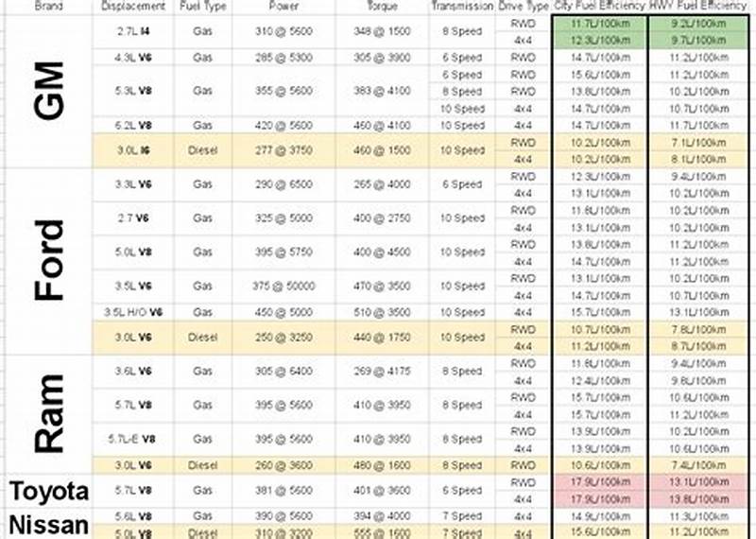Pick torque cell 401 @ 3600
Screen dimensions: 756x539
(382, 491)
